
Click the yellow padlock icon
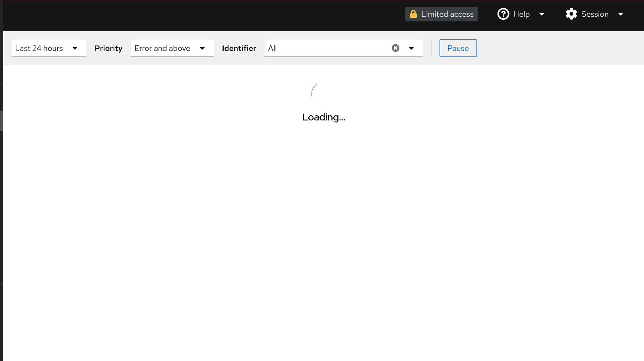coord(413,14)
